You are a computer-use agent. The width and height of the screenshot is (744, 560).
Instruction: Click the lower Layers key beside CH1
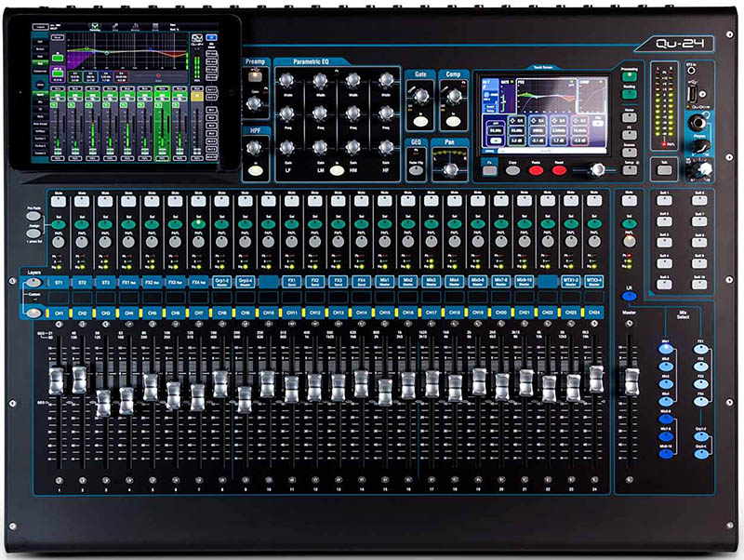pos(33,313)
